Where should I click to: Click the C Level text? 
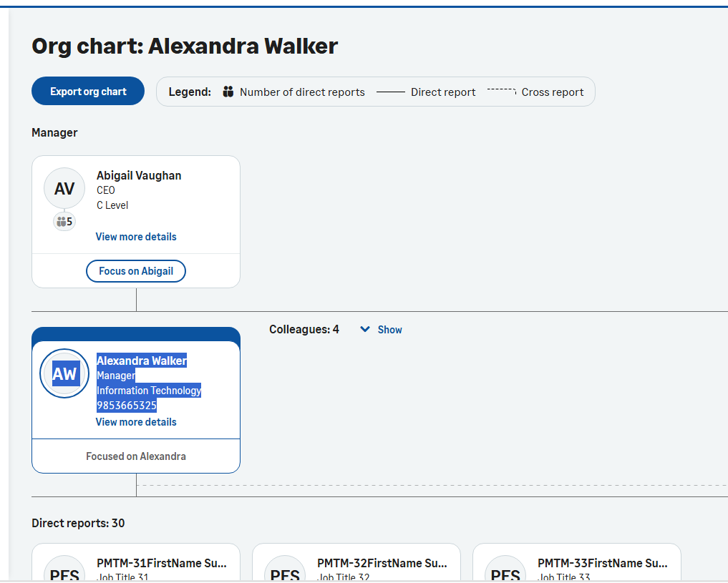coord(112,205)
